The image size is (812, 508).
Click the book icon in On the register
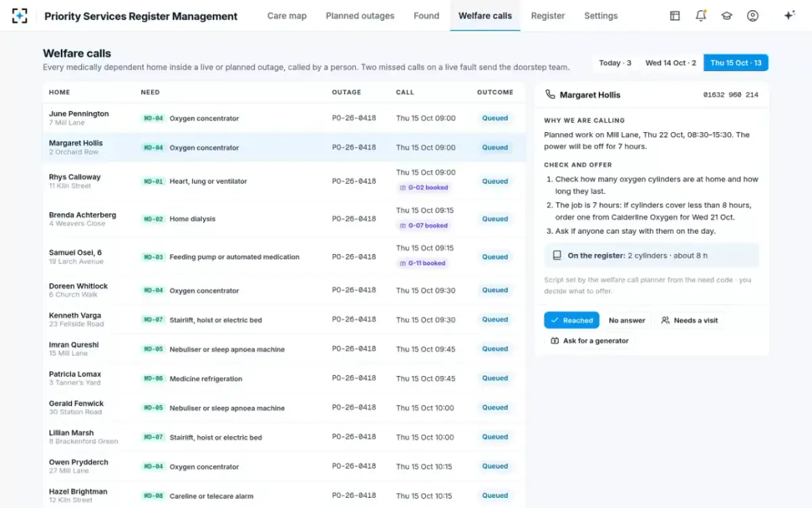click(557, 255)
